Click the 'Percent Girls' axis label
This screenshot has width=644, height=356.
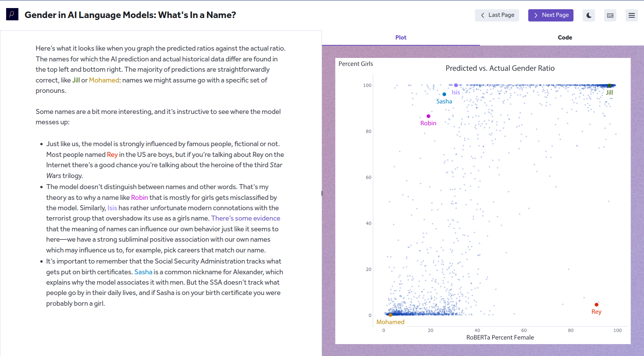356,64
